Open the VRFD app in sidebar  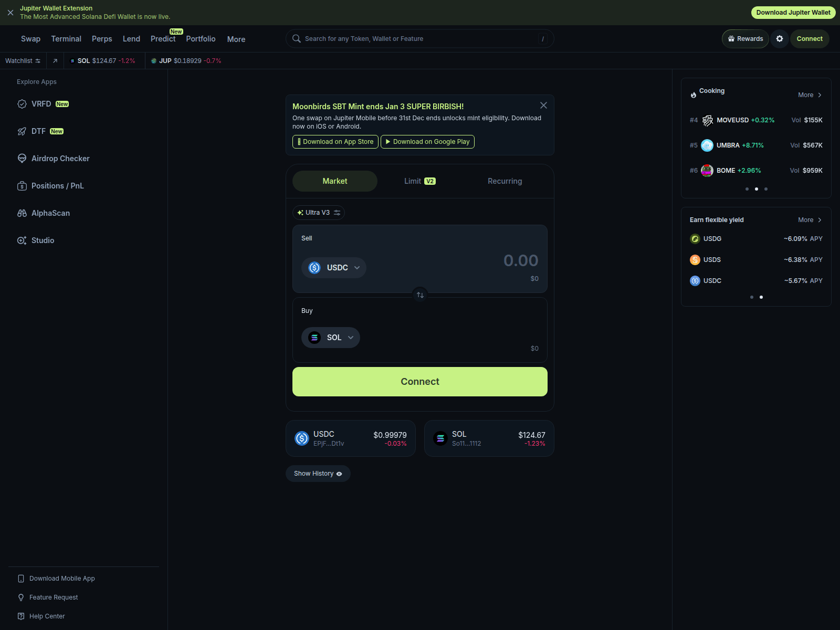click(43, 104)
